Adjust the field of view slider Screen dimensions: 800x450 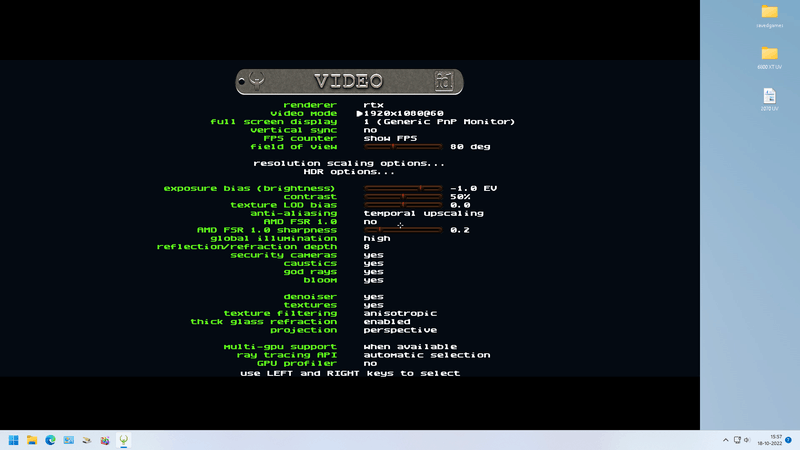tap(403, 146)
